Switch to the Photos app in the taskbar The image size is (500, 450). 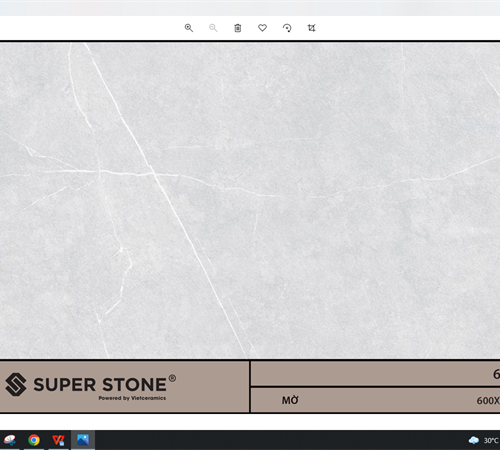pos(83,440)
